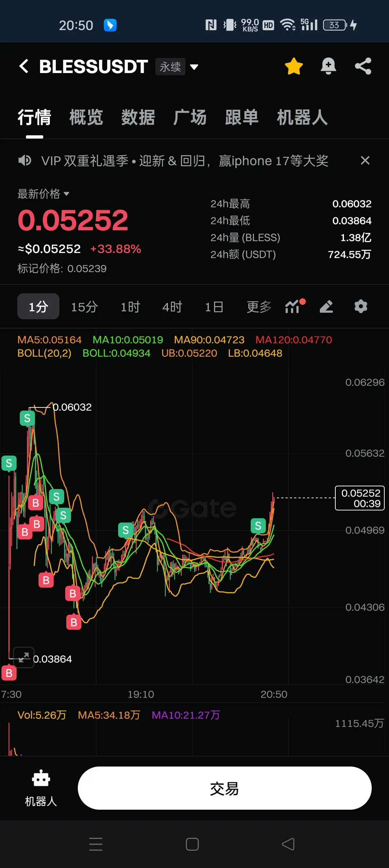389x868 pixels.
Task: Go to the 机器人 tab at top
Action: pos(302,117)
